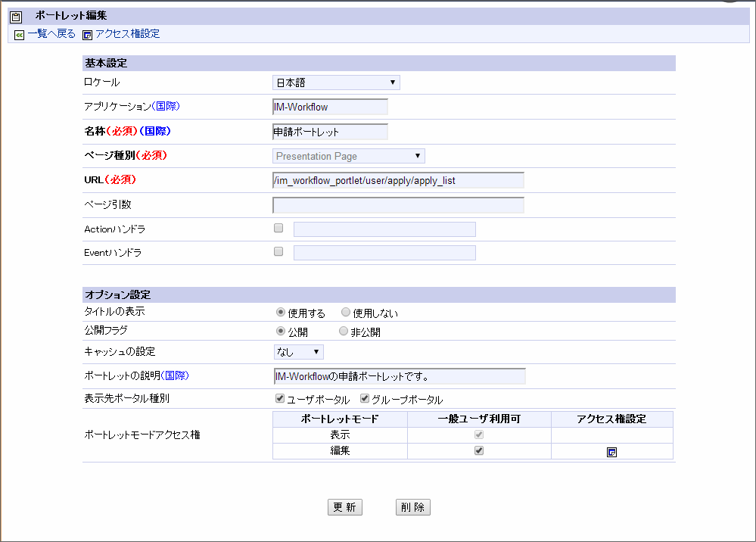Image resolution: width=756 pixels, height=542 pixels.
Task: Click the ポートレットモード column header
Action: click(340, 419)
